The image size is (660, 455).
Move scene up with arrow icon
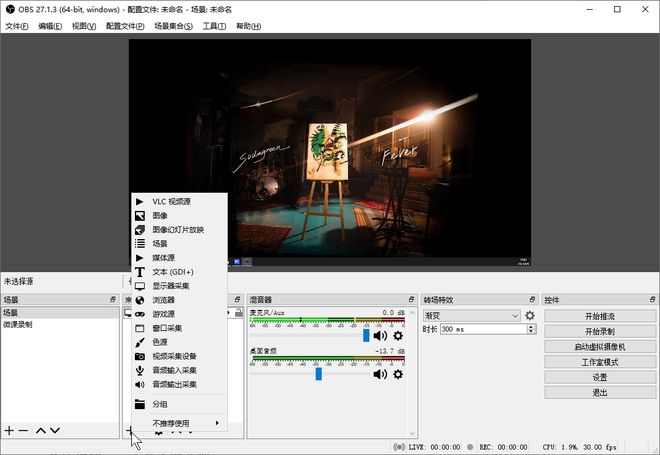tap(41, 430)
